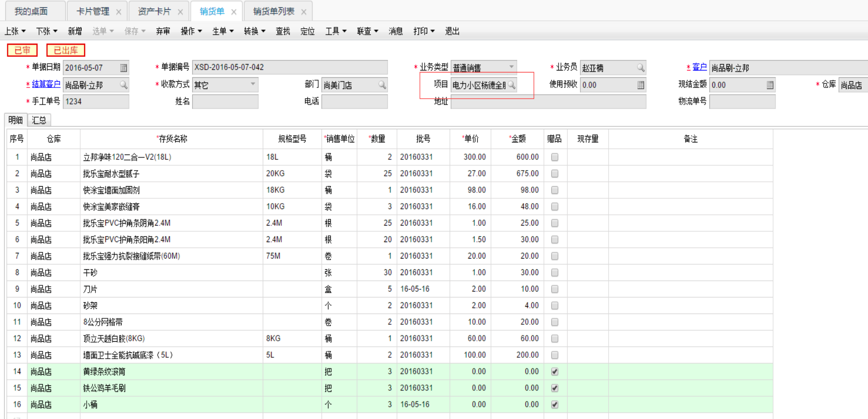Image resolution: width=868 pixels, height=419 pixels.
Task: Open the 客户 link label
Action: tap(700, 67)
